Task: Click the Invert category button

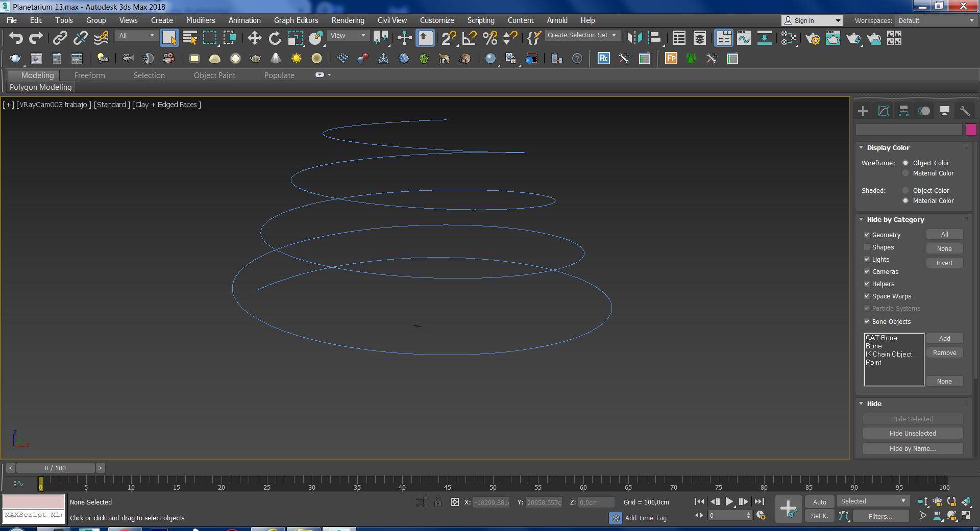Action: click(944, 263)
